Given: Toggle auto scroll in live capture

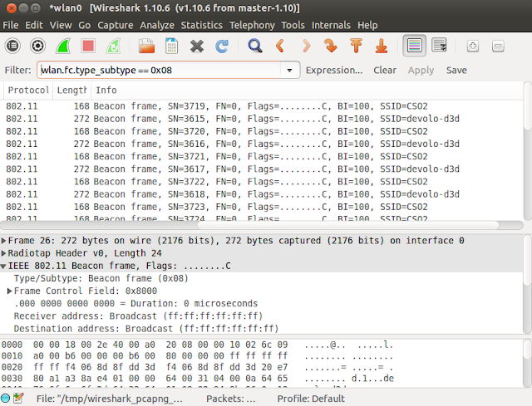Looking at the screenshot, I should click(x=439, y=45).
